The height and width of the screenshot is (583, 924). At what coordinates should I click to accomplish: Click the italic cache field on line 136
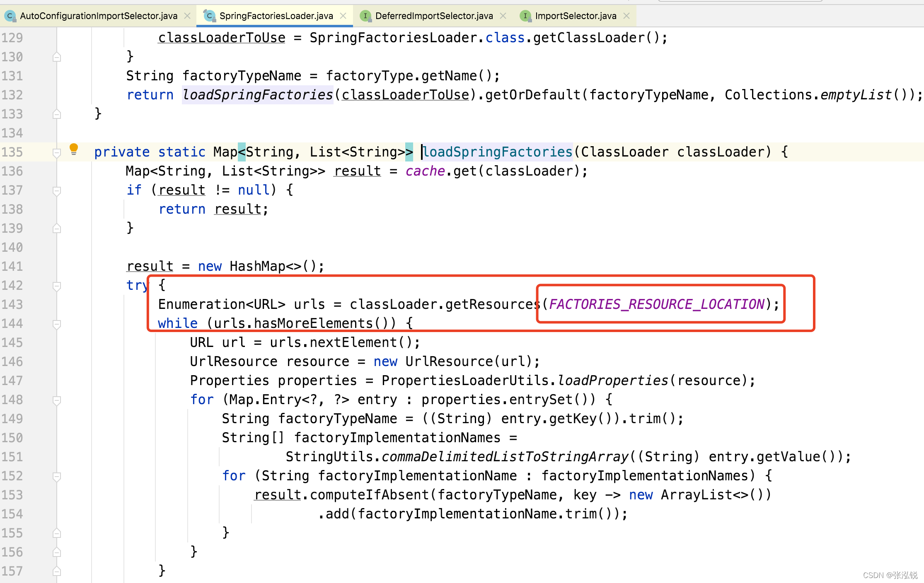(x=425, y=171)
